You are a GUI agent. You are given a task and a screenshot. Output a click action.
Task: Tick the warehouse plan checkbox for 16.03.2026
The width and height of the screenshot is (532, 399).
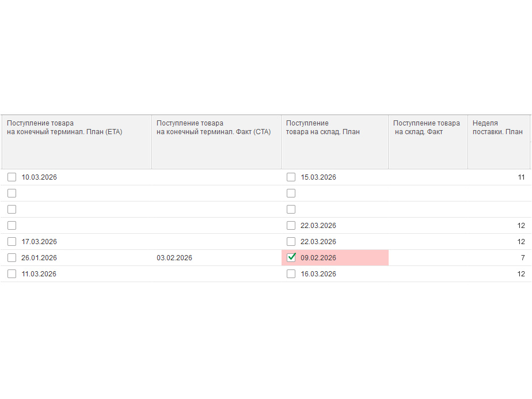[291, 274]
